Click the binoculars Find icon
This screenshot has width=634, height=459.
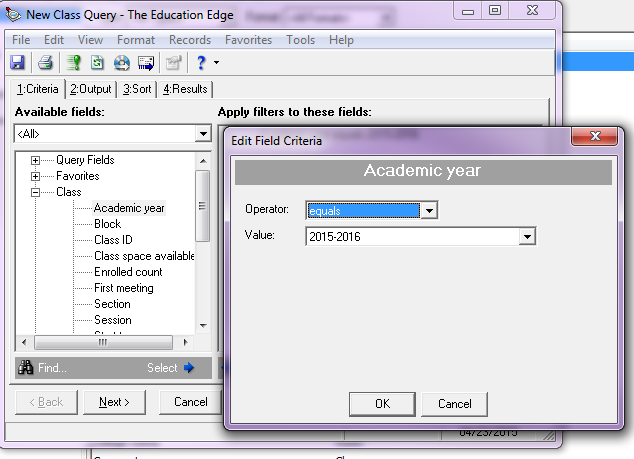(26, 368)
